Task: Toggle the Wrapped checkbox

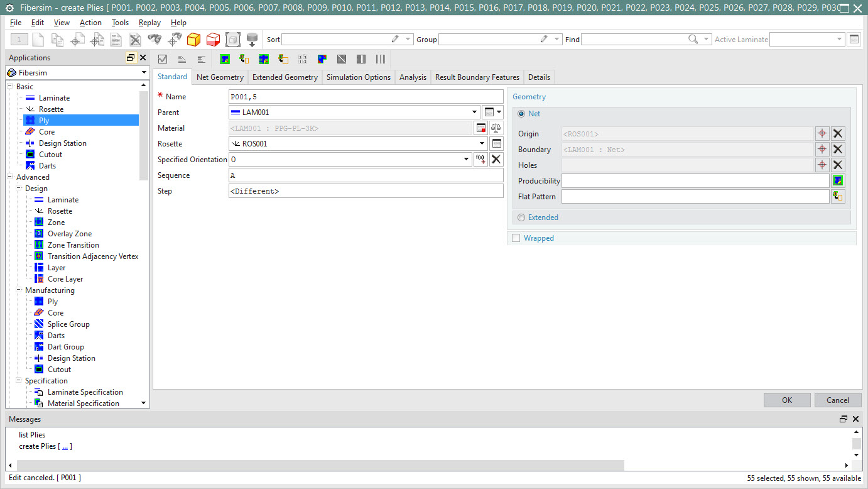Action: [518, 238]
